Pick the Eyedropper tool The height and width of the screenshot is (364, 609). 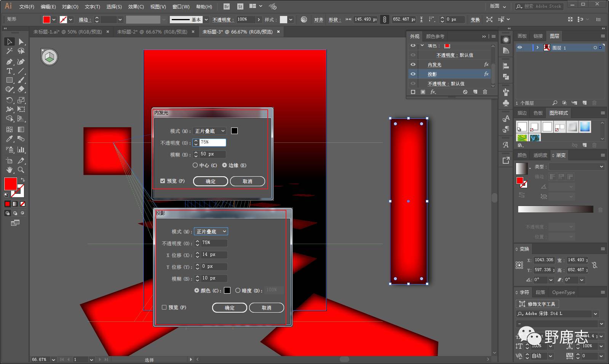click(x=9, y=139)
